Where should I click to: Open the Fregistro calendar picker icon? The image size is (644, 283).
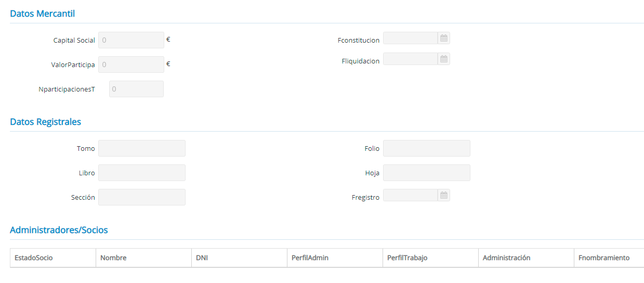(x=443, y=195)
